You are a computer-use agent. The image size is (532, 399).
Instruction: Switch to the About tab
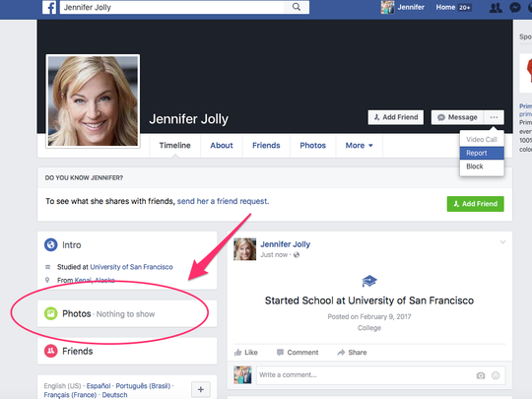222,146
